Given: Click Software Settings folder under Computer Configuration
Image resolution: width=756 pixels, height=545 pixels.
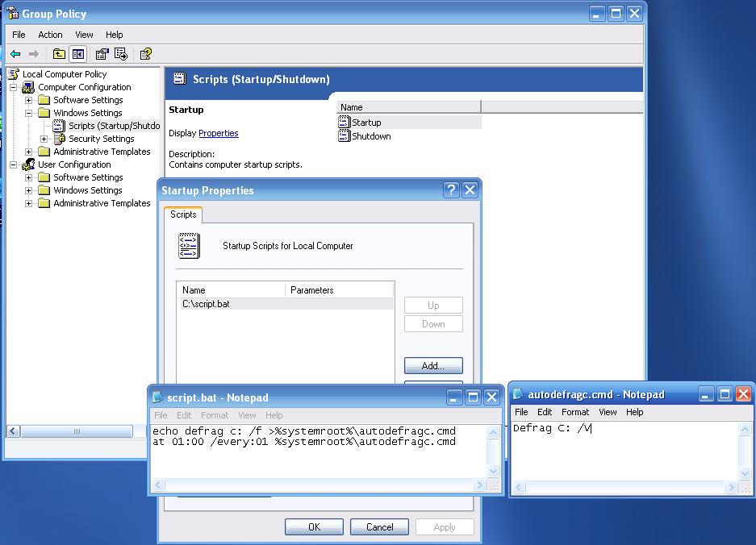Looking at the screenshot, I should tap(44, 100).
